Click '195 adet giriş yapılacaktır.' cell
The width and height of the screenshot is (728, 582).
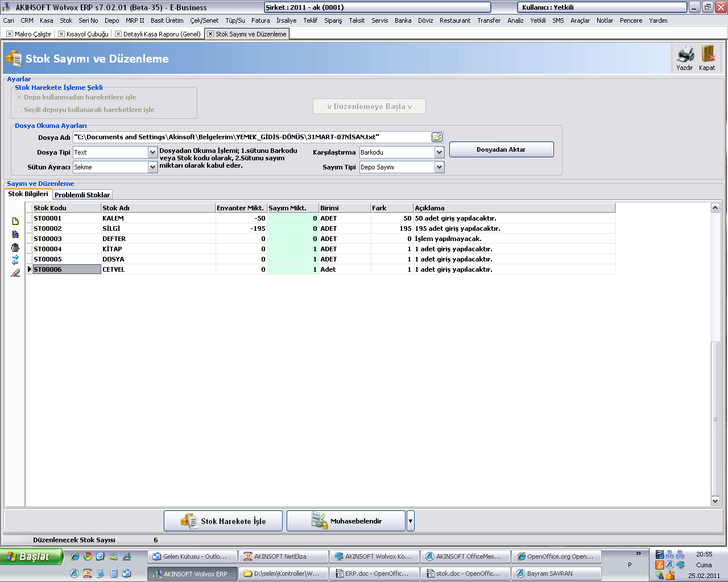click(514, 228)
